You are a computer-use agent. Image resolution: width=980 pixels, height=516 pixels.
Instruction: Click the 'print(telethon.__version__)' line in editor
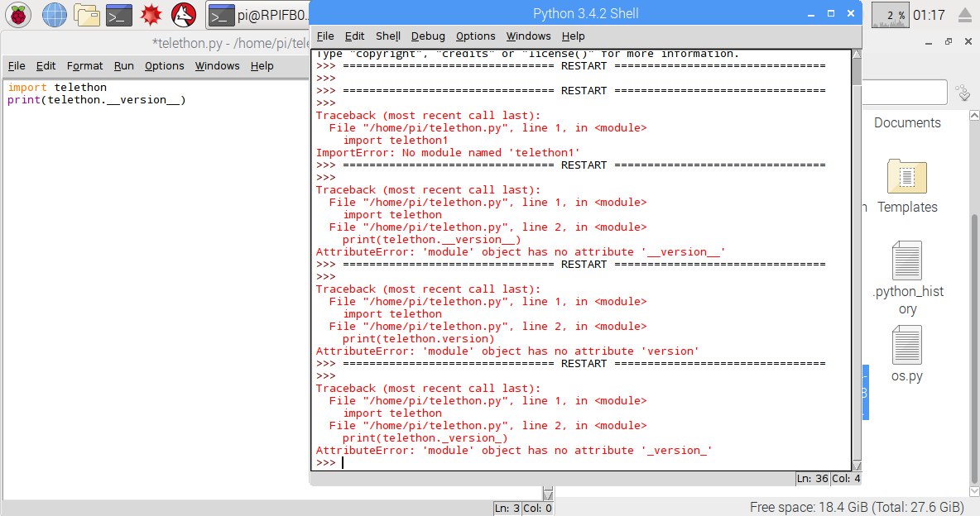tap(96, 100)
